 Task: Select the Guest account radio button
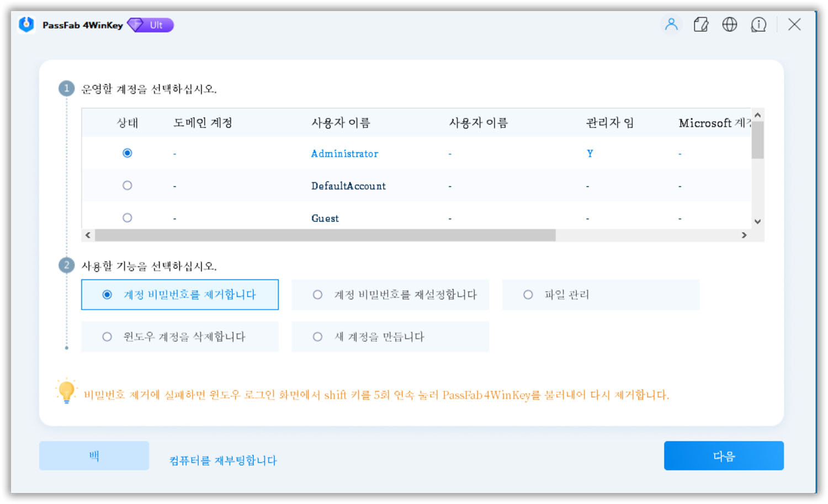[x=128, y=217]
